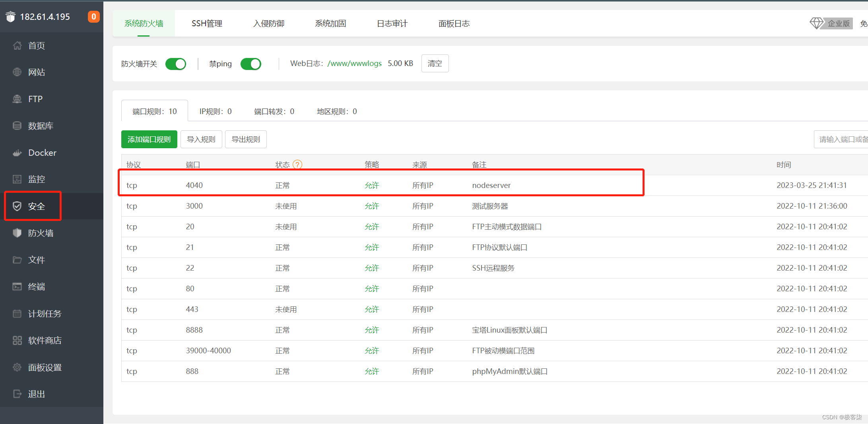
Task: Click the 宝塔Linux面板默认端口 remark
Action: 510,330
